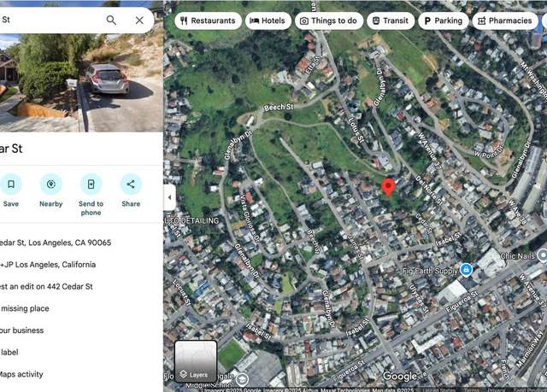Click the red location pin on the map

point(388,187)
